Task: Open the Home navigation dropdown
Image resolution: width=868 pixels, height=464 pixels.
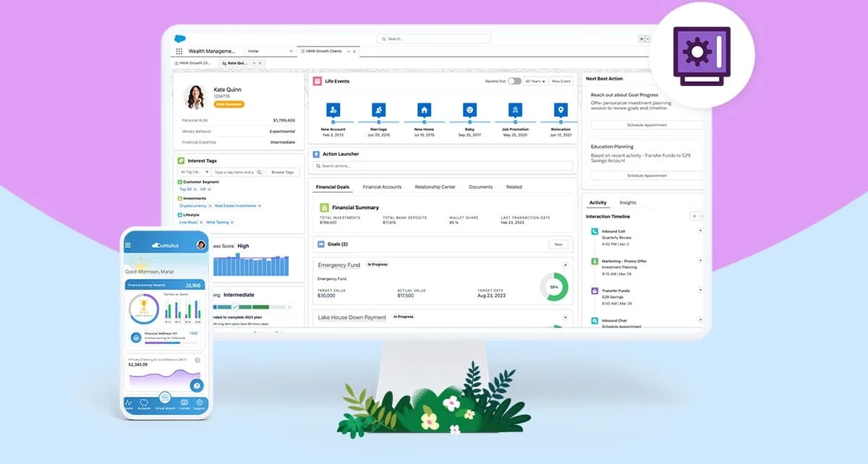Action: pyautogui.click(x=291, y=51)
